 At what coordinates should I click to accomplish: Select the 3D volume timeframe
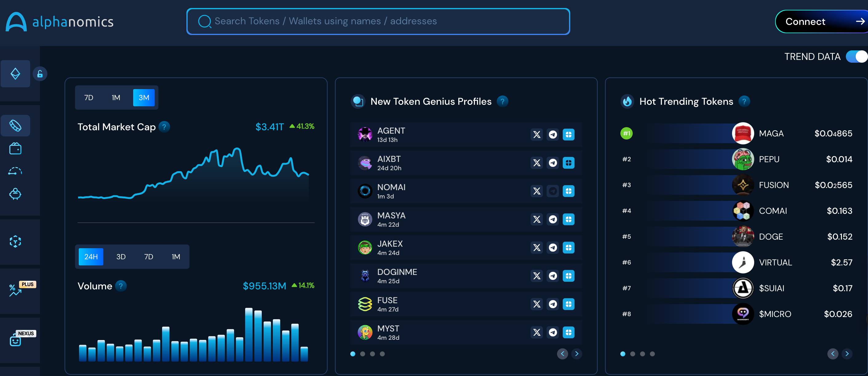(x=121, y=257)
